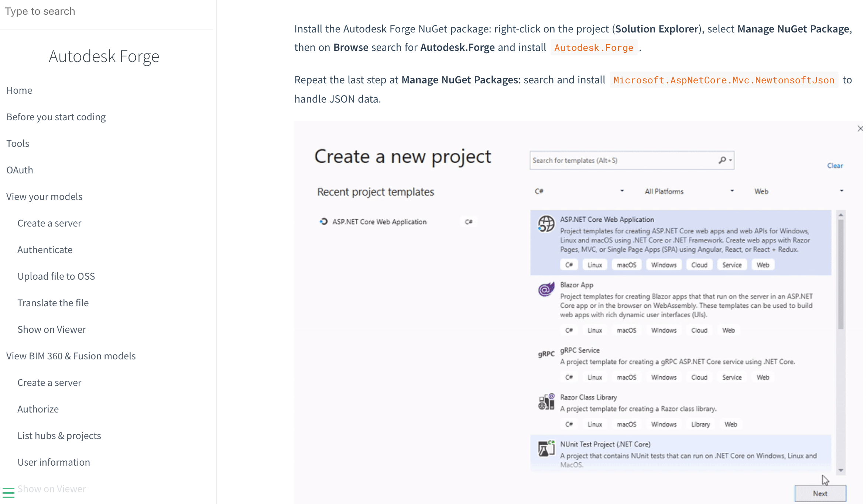Open the C# language dropdown
The width and height of the screenshot is (867, 504).
coord(579,191)
